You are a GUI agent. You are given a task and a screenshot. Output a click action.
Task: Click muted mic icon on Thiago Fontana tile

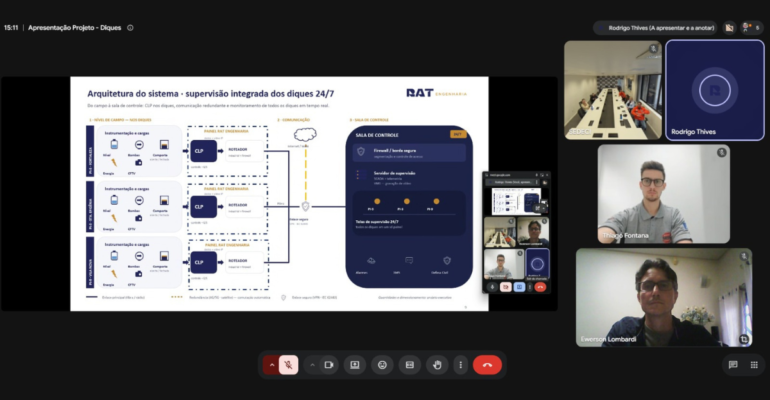click(721, 153)
